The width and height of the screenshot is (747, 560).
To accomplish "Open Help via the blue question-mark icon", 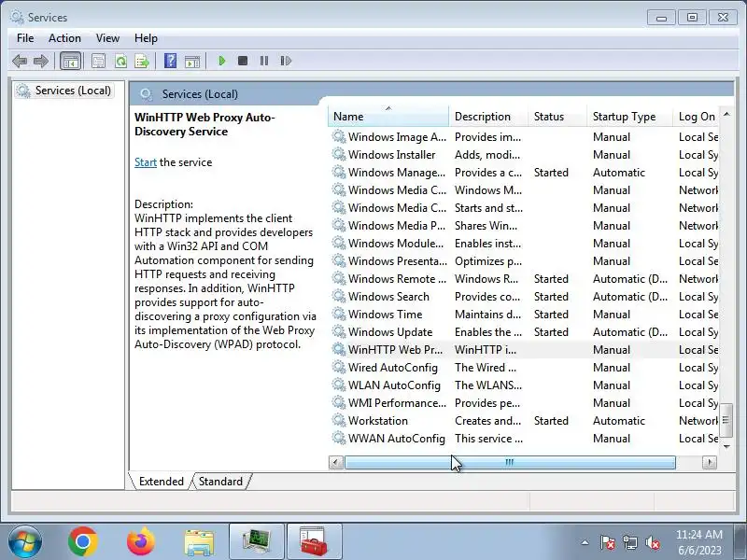I will click(170, 61).
